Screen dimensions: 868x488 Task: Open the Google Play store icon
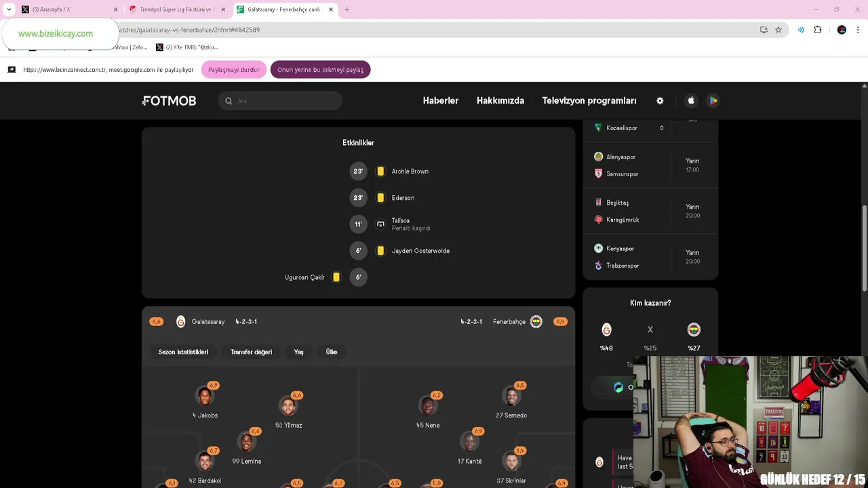point(713,100)
